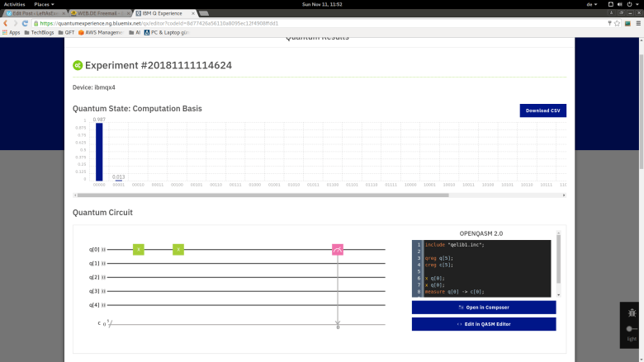This screenshot has width=644, height=362.
Task: Click the 0.013 value label
Action: [119, 177]
